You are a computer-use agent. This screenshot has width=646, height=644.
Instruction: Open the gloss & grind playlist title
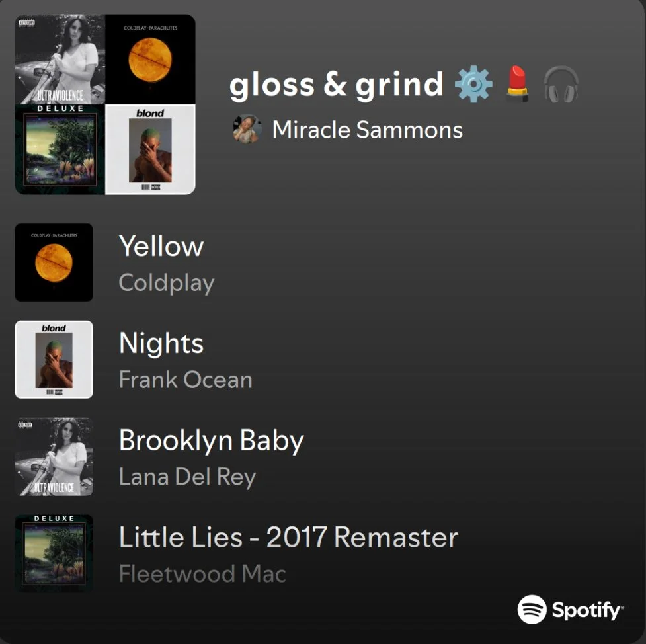336,85
